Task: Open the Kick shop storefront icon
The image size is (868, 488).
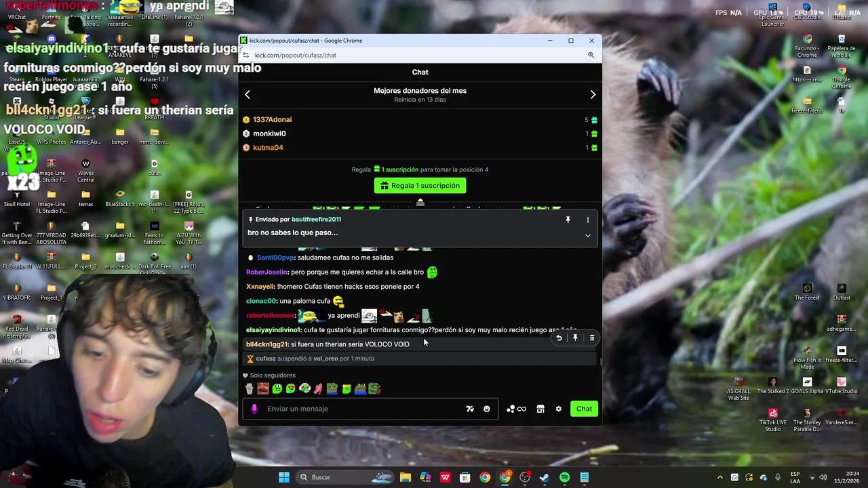Action: click(540, 409)
